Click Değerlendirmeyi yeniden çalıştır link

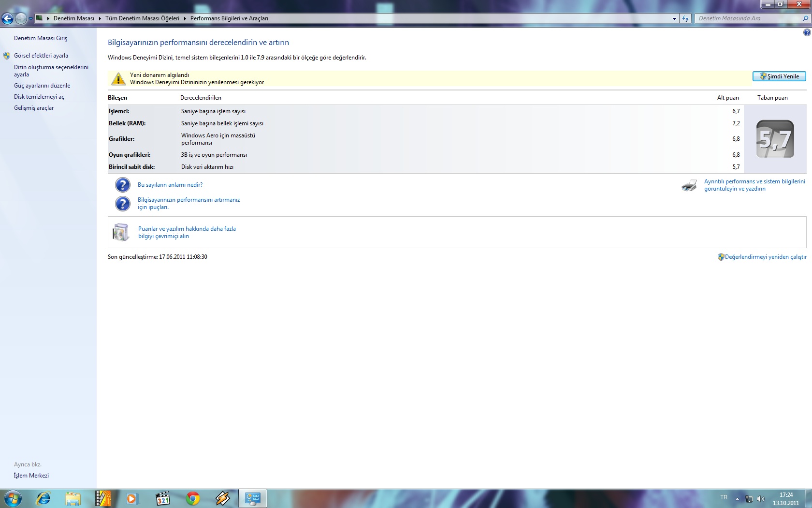pyautogui.click(x=766, y=257)
